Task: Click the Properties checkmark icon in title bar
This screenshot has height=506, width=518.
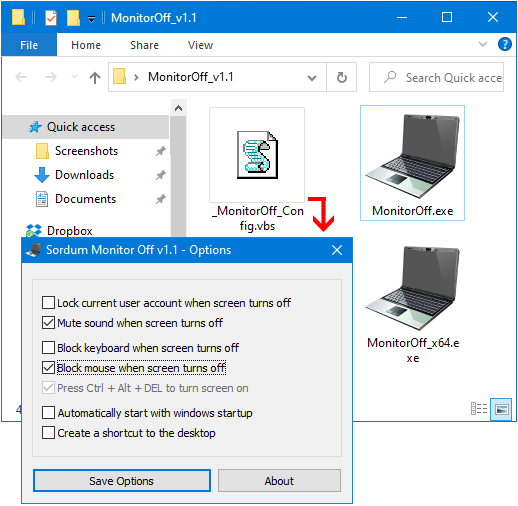Action: 51,18
